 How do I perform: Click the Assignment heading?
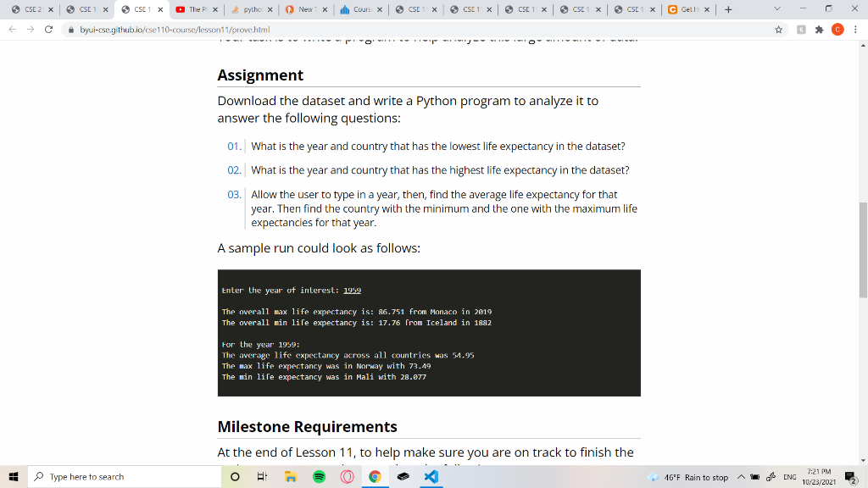coord(260,75)
